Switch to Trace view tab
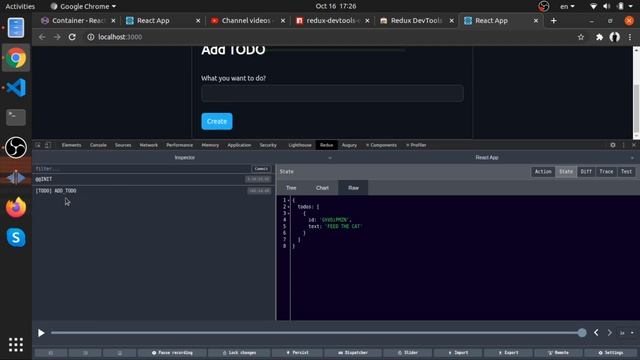Image resolution: width=640 pixels, height=360 pixels. click(606, 172)
